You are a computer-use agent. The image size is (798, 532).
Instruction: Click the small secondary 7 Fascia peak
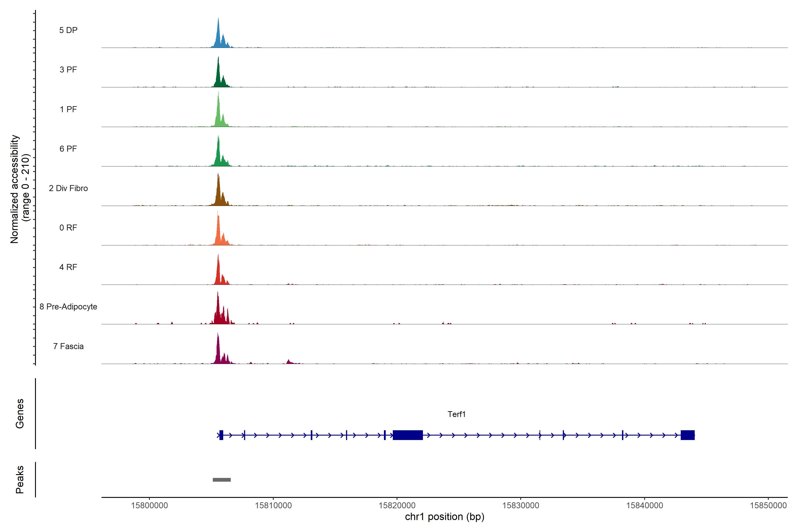[288, 362]
